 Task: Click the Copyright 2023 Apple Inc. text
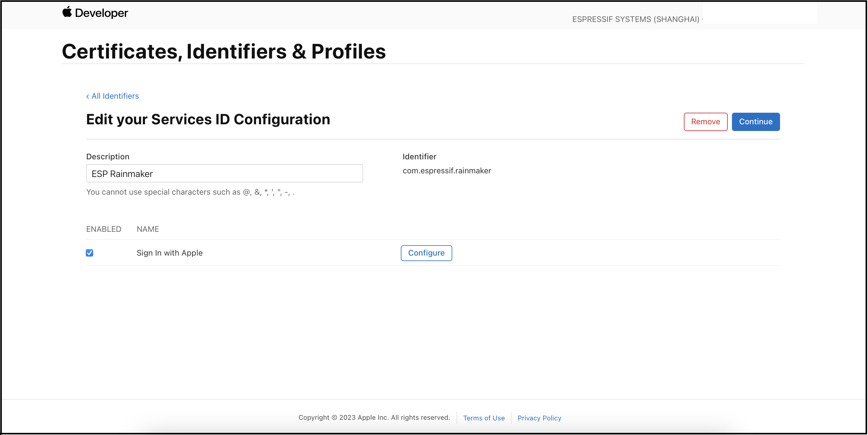click(x=374, y=417)
